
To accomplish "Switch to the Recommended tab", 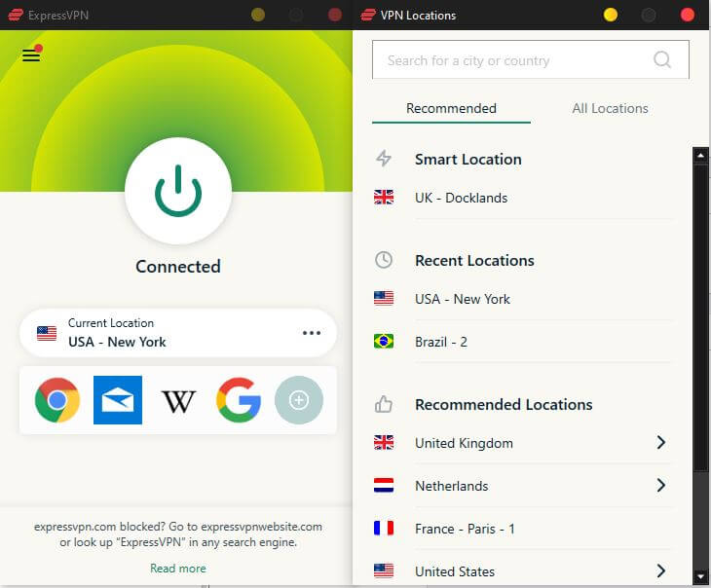I will [x=451, y=108].
